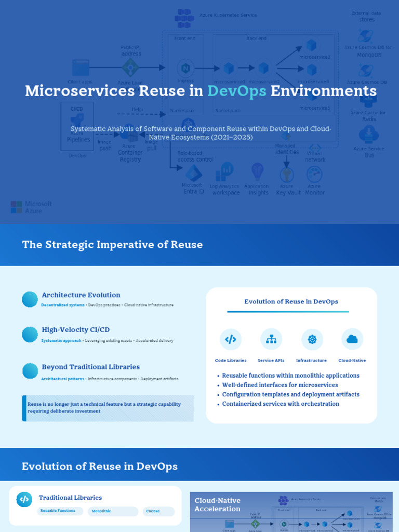
Task: Click The Strategic Imperative of Reuse heading
Action: click(x=112, y=245)
